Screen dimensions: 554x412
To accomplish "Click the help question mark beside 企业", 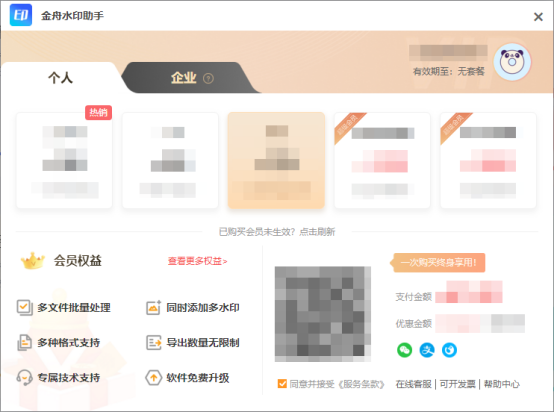I will [208, 78].
